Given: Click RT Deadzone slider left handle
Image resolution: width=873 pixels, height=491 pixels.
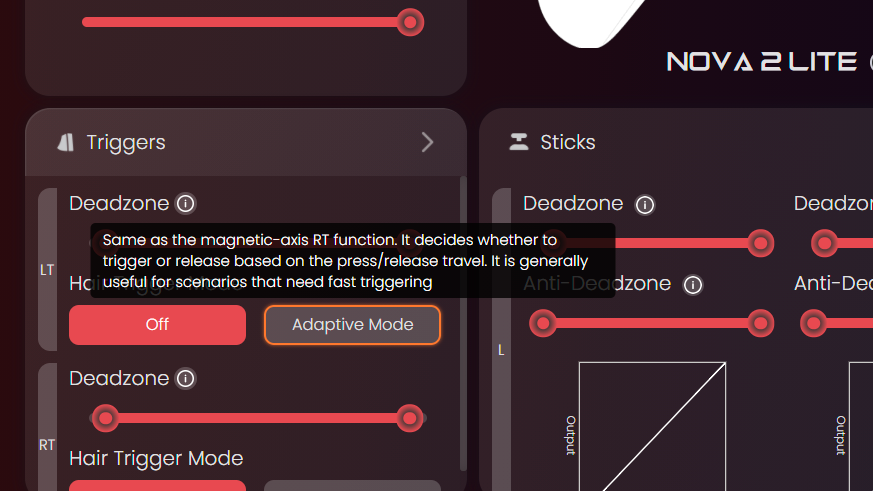Looking at the screenshot, I should click(105, 418).
